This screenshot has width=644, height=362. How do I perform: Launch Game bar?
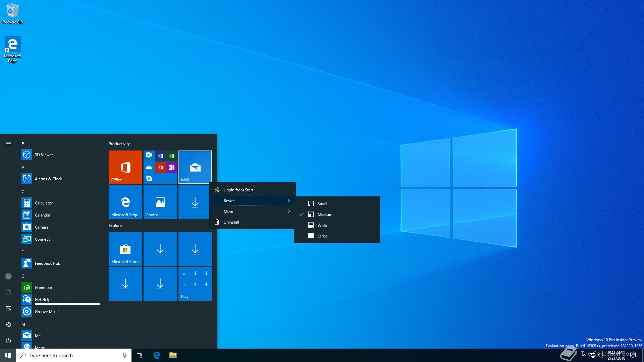61,287
